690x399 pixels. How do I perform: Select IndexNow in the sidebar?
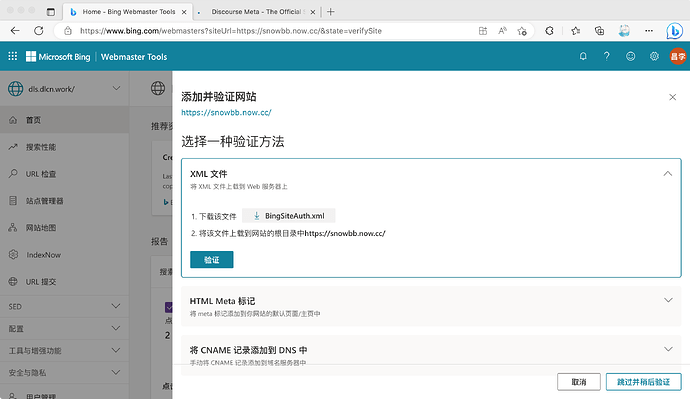[x=64, y=255]
